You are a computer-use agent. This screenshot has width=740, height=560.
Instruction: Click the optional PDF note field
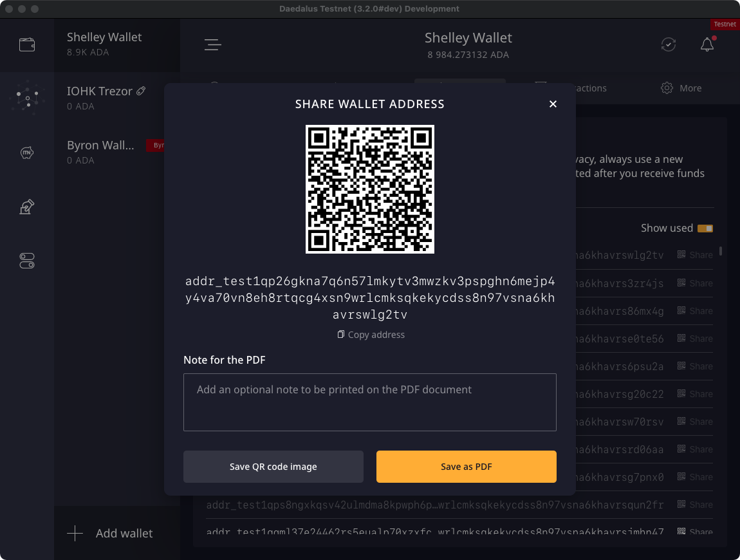(x=370, y=402)
